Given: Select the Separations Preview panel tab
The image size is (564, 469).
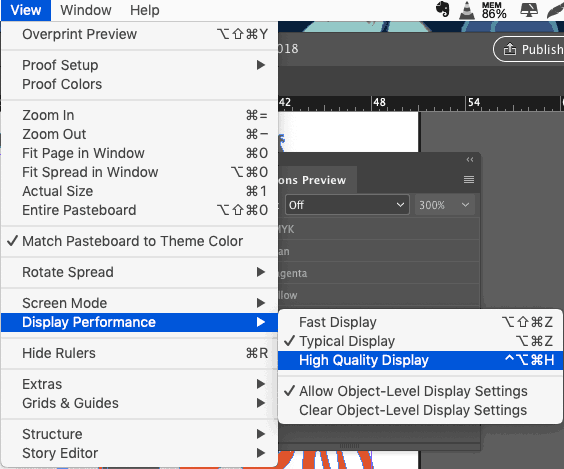Looking at the screenshot, I should pyautogui.click(x=317, y=180).
